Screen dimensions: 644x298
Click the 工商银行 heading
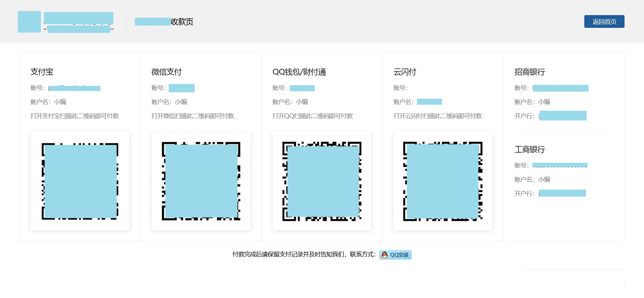click(530, 149)
